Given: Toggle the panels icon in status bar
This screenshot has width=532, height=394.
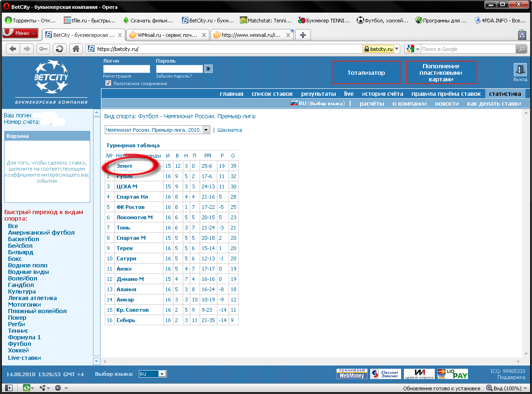Looking at the screenshot, I should (9, 388).
